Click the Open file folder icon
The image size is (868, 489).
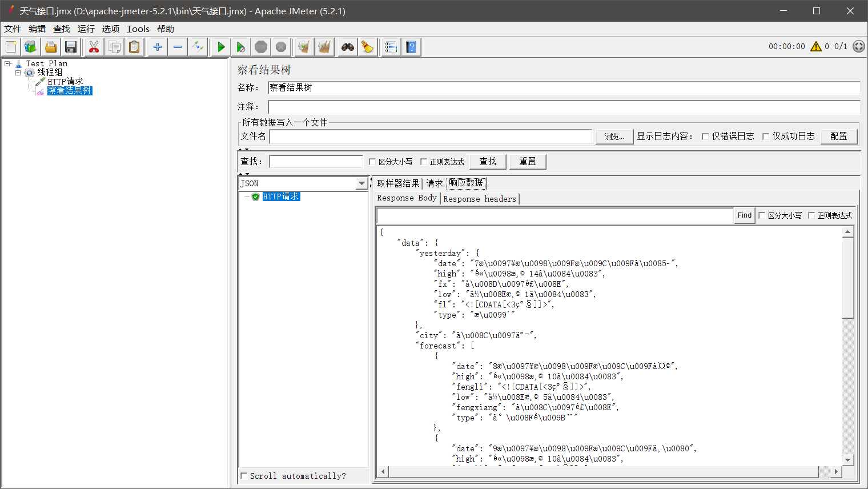(x=51, y=47)
